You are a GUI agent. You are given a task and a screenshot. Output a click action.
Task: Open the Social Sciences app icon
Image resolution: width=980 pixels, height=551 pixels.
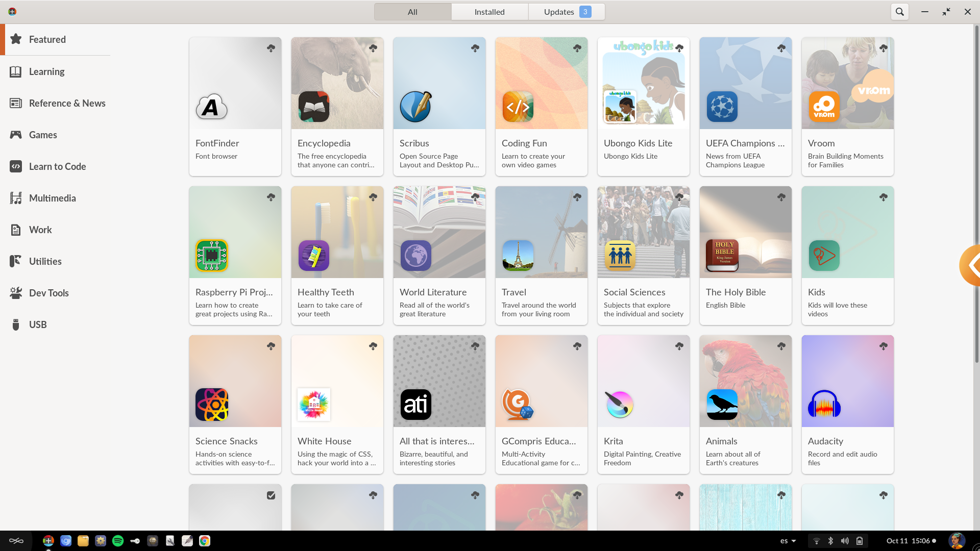click(620, 256)
